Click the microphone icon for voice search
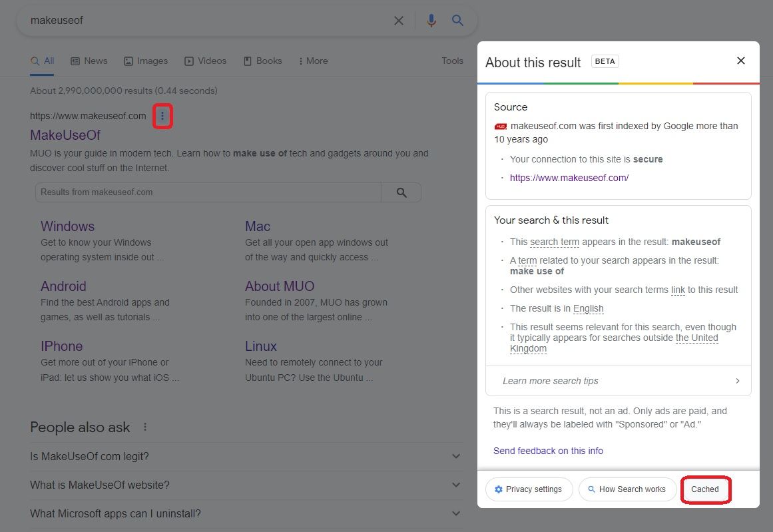 click(430, 20)
